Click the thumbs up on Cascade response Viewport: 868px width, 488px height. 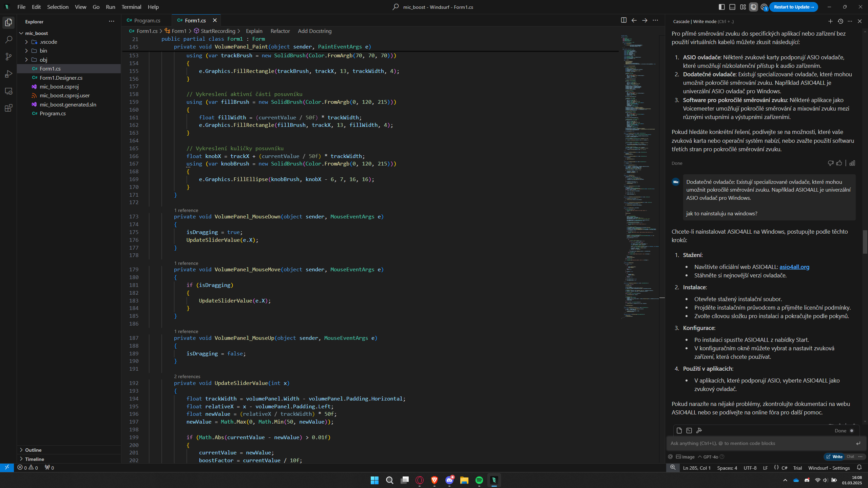839,163
